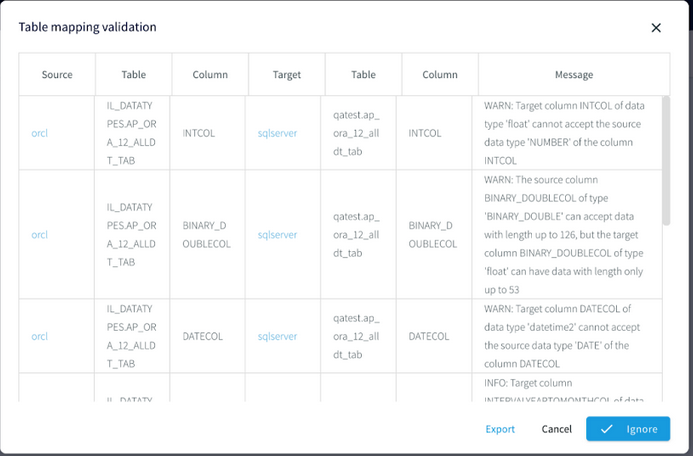The width and height of the screenshot is (693, 456).
Task: Click the source table name in INTCOL row
Action: pyautogui.click(x=131, y=133)
